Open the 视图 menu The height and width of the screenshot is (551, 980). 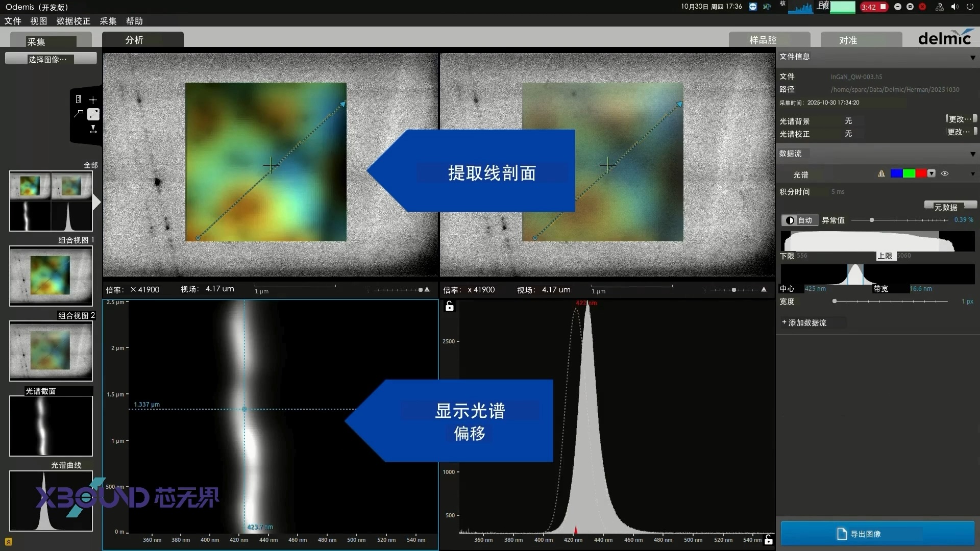point(39,21)
